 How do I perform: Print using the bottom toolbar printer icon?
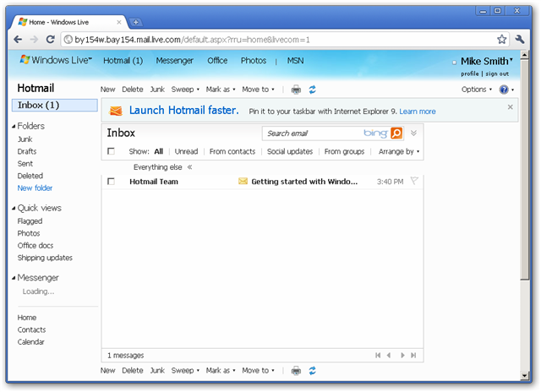pos(296,371)
